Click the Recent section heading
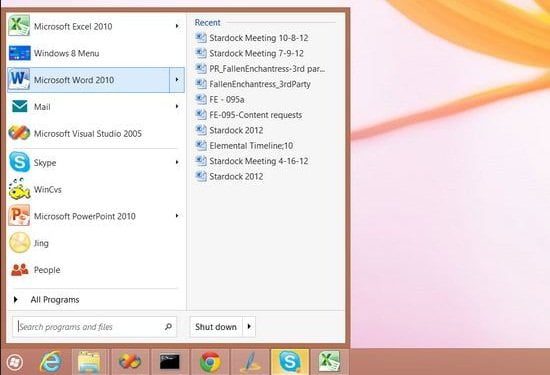 click(x=207, y=22)
